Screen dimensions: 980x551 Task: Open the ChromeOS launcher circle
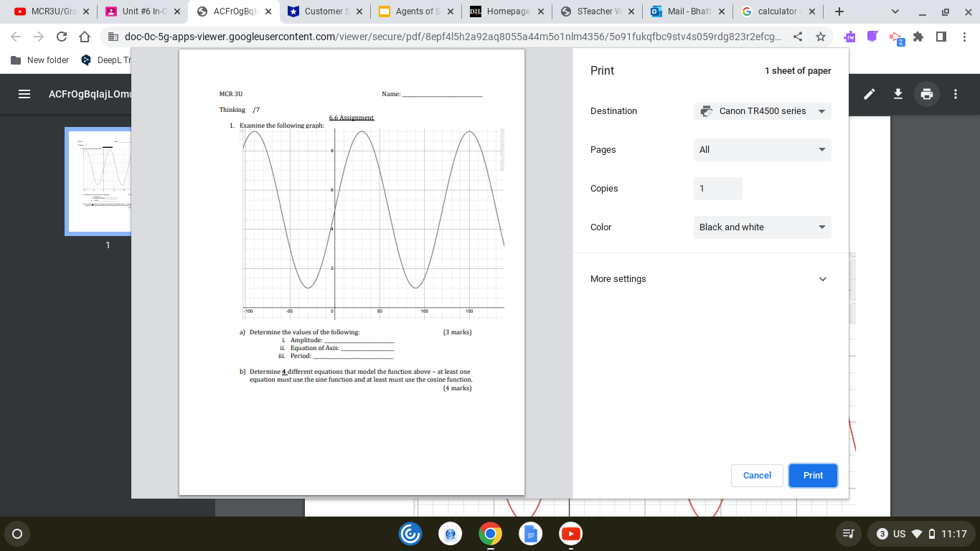17,534
